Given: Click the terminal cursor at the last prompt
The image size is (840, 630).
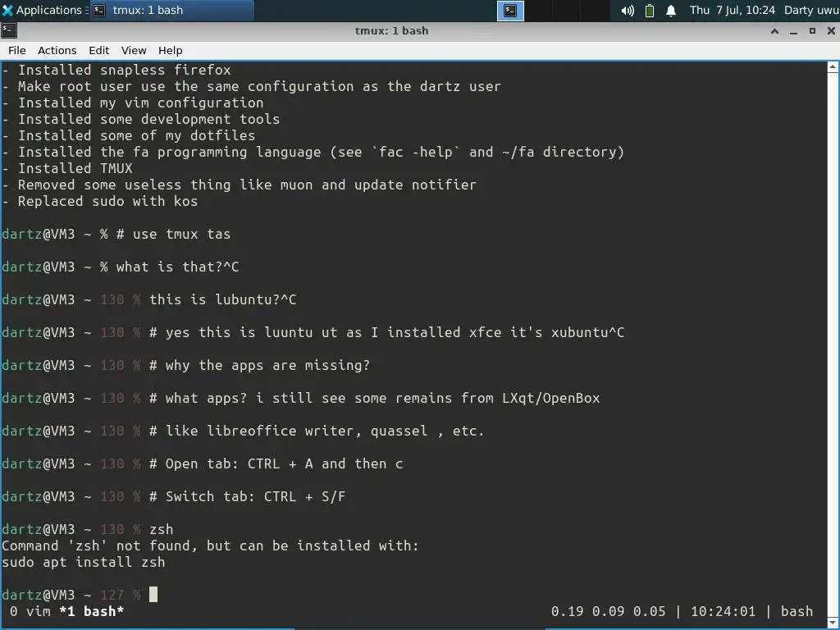Looking at the screenshot, I should (x=153, y=595).
